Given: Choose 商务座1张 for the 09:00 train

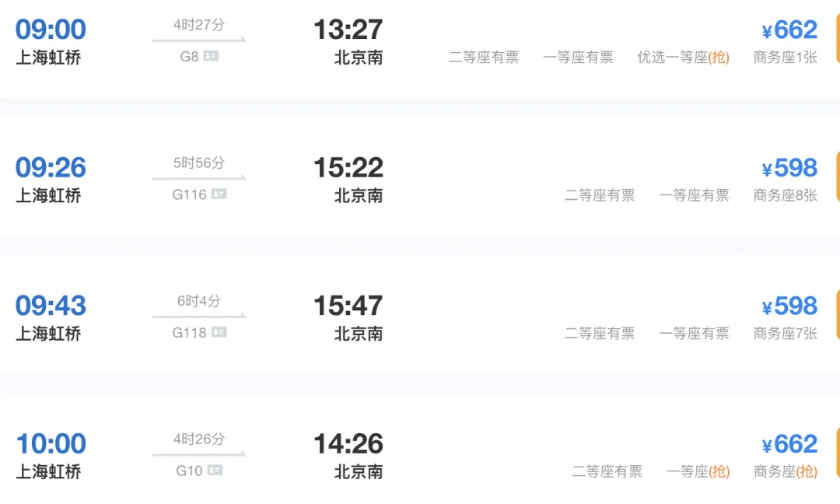Looking at the screenshot, I should click(785, 57).
